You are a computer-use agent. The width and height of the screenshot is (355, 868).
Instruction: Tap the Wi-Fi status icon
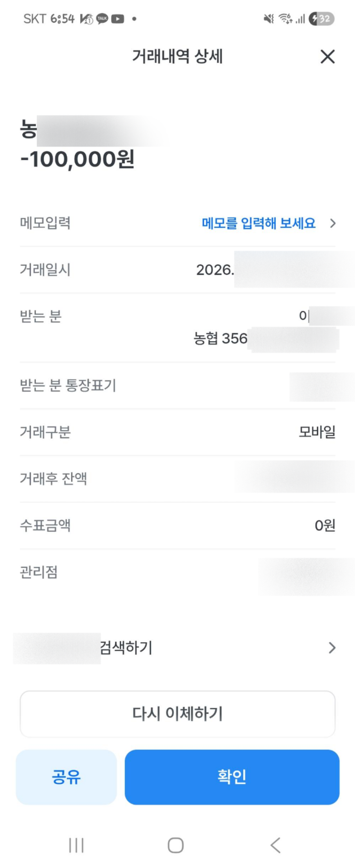click(x=285, y=19)
